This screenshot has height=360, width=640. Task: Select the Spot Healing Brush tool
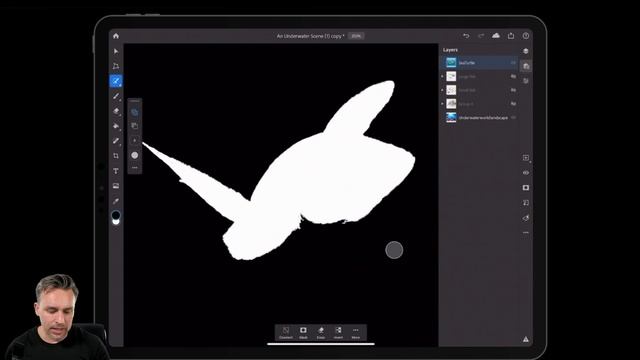116,141
